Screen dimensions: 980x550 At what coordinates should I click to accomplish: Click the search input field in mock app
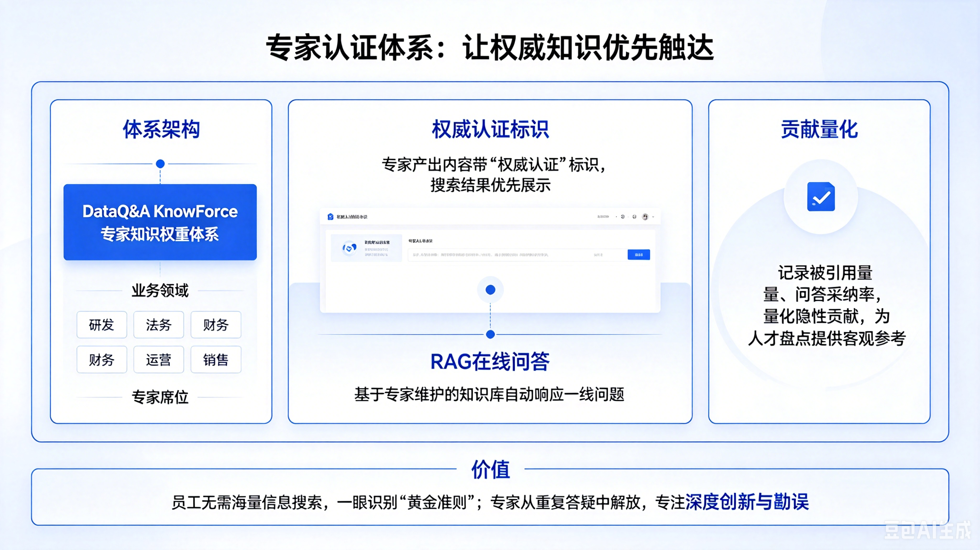pyautogui.click(x=517, y=255)
